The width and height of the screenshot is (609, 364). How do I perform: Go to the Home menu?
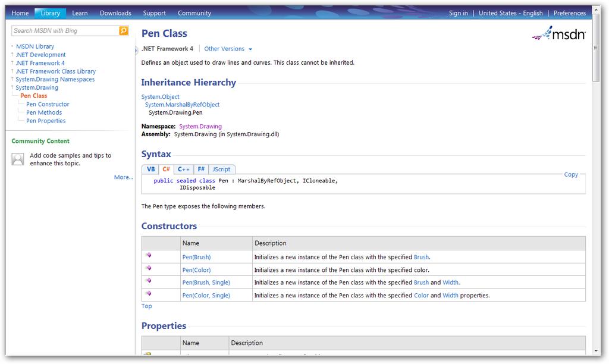20,13
